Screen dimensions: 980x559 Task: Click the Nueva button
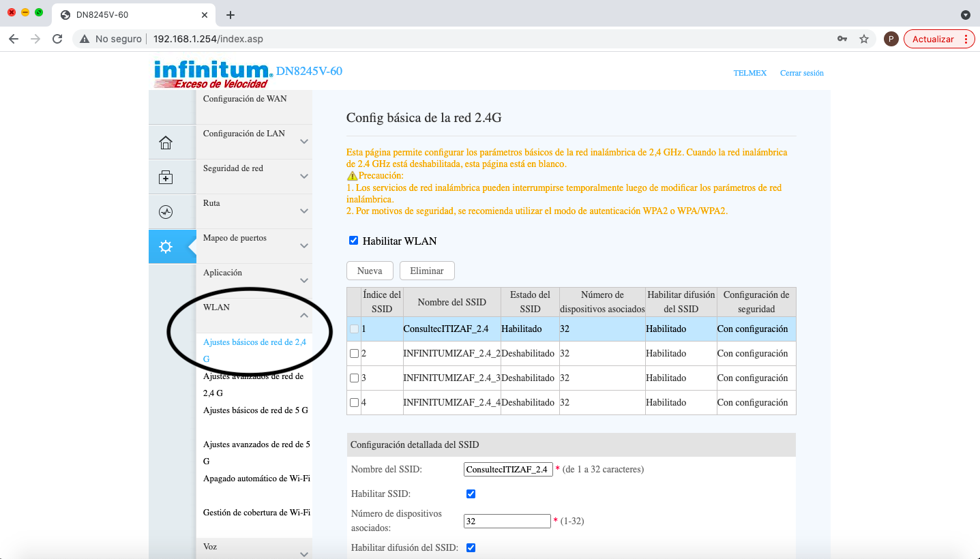coord(370,271)
